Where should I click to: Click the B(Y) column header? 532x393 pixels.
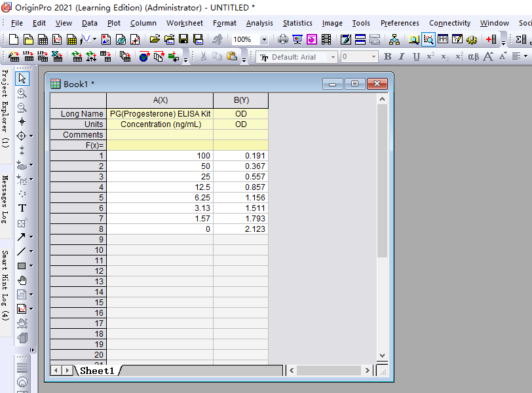tap(240, 100)
